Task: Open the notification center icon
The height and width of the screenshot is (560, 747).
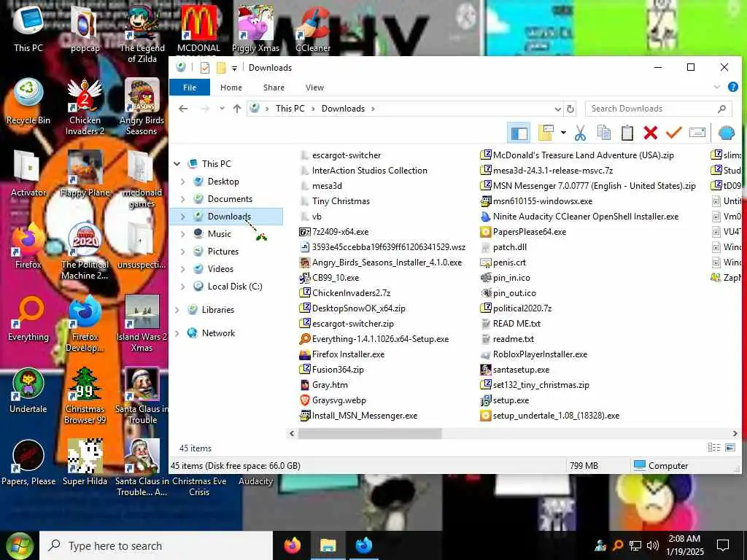Action: coord(723,545)
